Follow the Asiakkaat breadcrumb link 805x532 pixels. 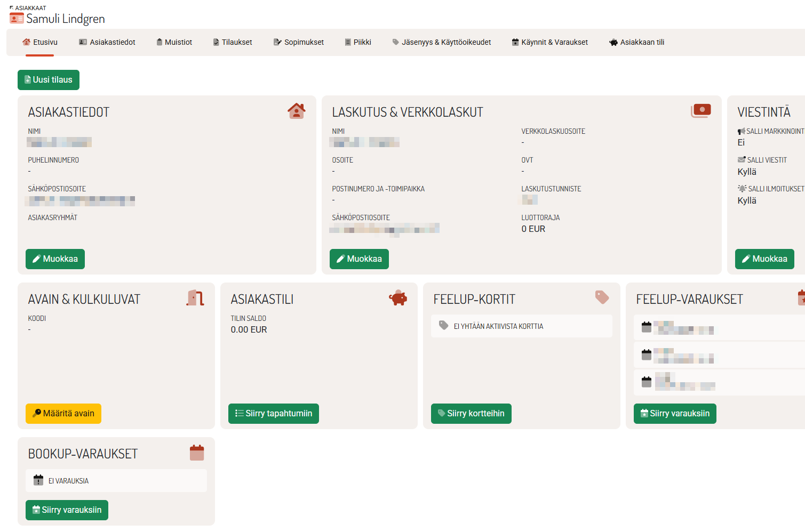tap(30, 8)
